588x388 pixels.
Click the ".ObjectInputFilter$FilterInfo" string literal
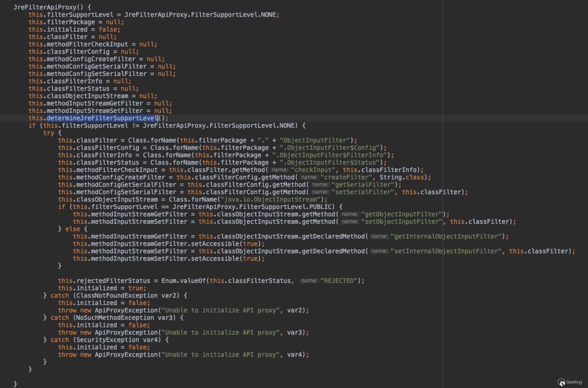click(330, 155)
